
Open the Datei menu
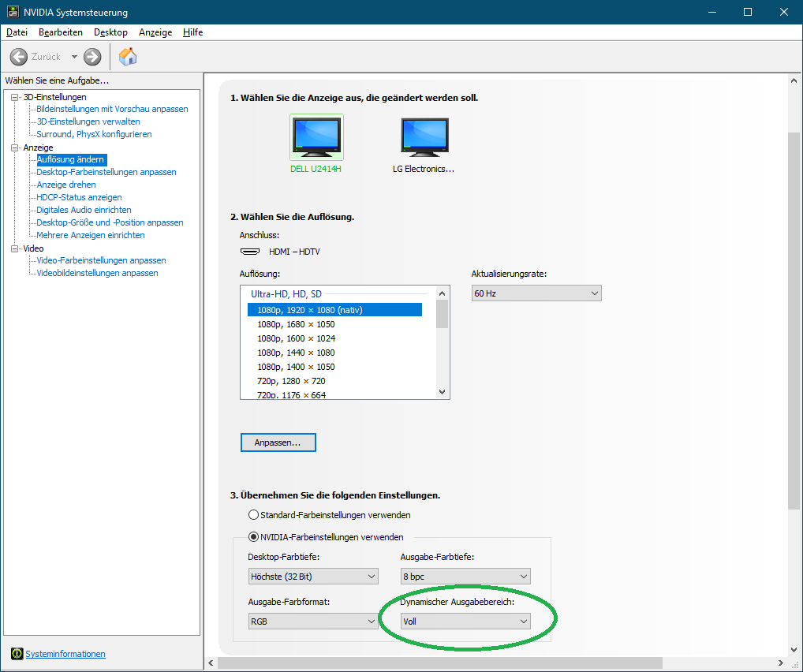[x=17, y=32]
